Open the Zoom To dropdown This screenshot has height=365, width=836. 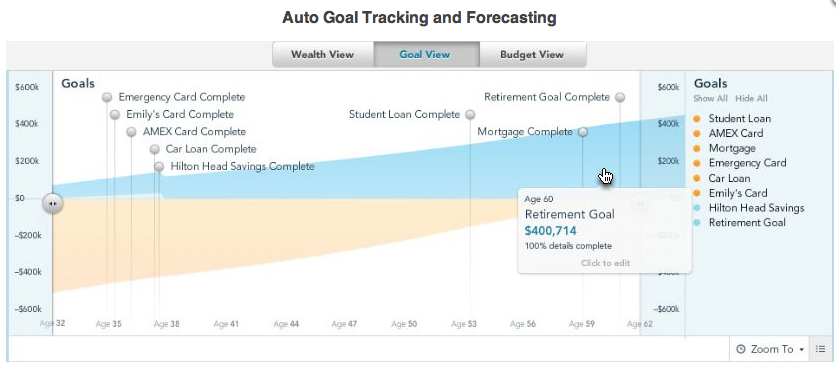[770, 349]
